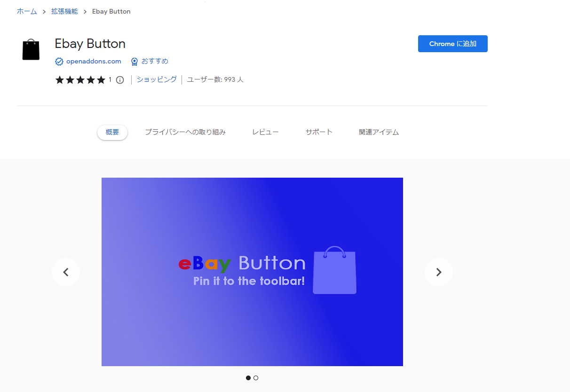Click the featured award ribbon icon
Viewport: 570px width, 392px height.
point(135,62)
